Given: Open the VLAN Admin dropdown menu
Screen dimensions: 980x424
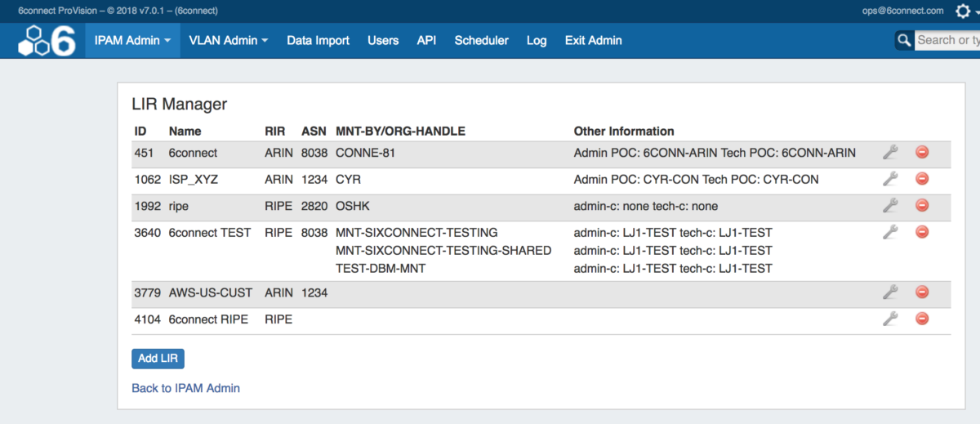Looking at the screenshot, I should click(x=228, y=40).
